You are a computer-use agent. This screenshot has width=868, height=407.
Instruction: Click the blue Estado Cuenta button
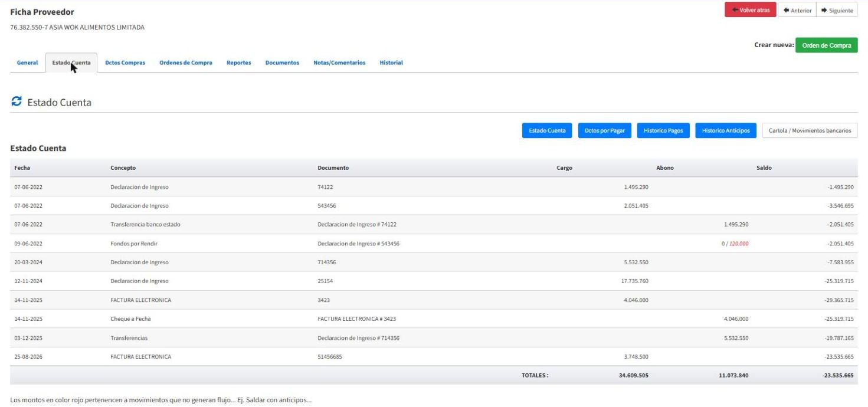click(547, 130)
